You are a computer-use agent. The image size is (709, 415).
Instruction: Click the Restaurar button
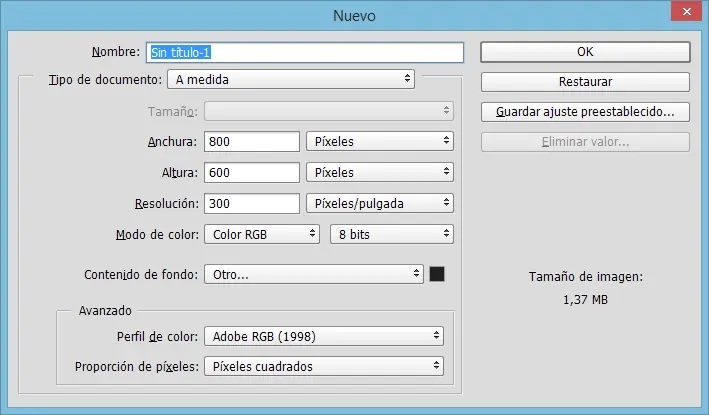click(585, 82)
